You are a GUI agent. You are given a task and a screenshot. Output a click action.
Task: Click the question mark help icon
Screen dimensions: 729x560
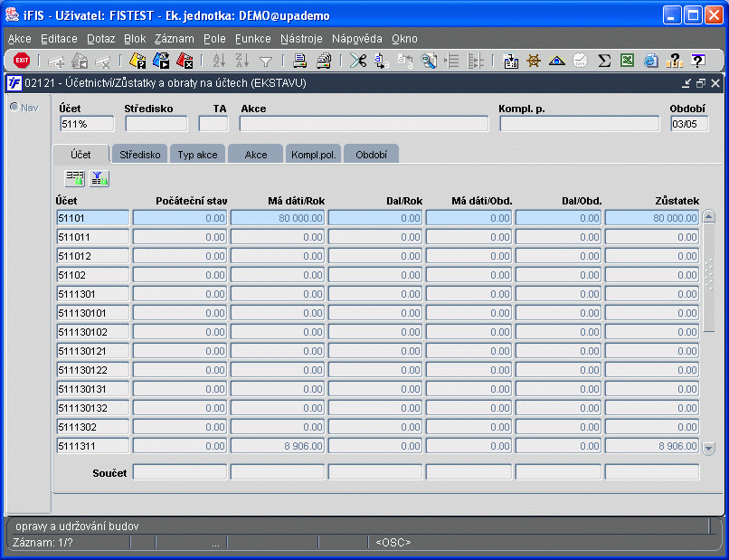pyautogui.click(x=697, y=61)
